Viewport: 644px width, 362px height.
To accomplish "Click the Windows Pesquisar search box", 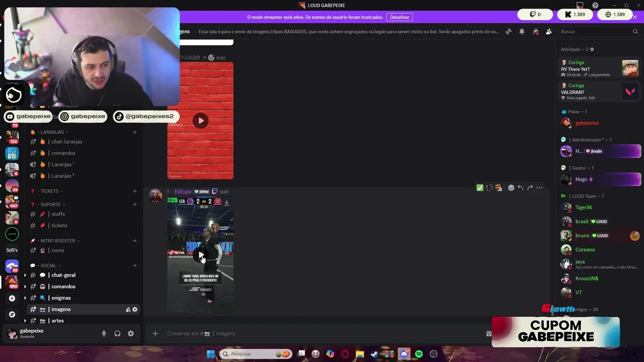I will (257, 354).
